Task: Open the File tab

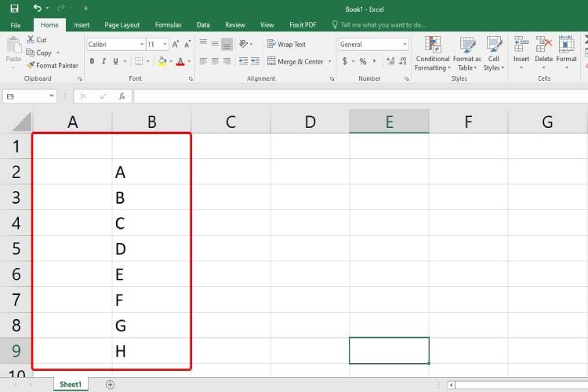Action: (x=16, y=25)
